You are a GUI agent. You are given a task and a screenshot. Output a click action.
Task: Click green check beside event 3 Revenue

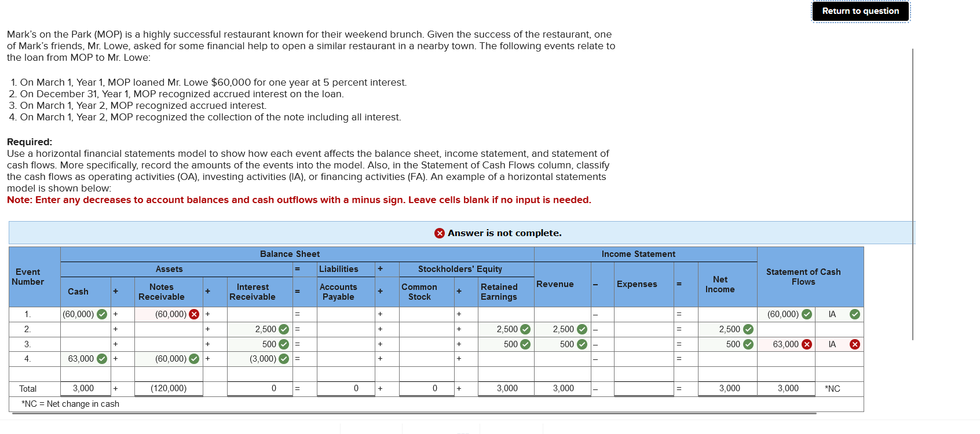[x=582, y=344]
